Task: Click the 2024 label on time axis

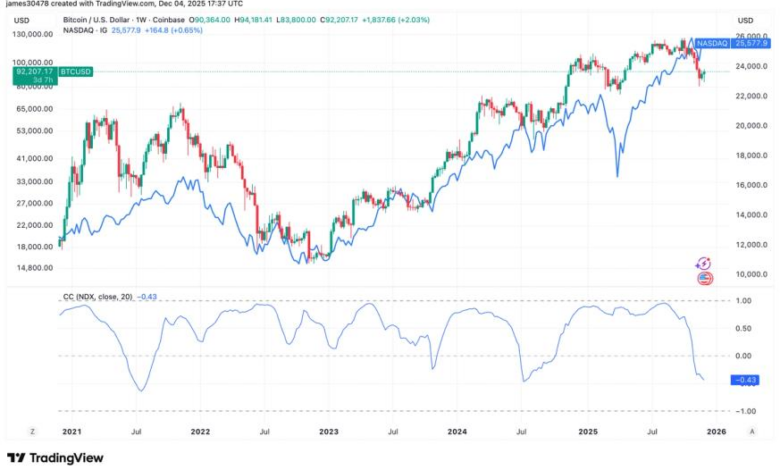Action: tap(458, 430)
